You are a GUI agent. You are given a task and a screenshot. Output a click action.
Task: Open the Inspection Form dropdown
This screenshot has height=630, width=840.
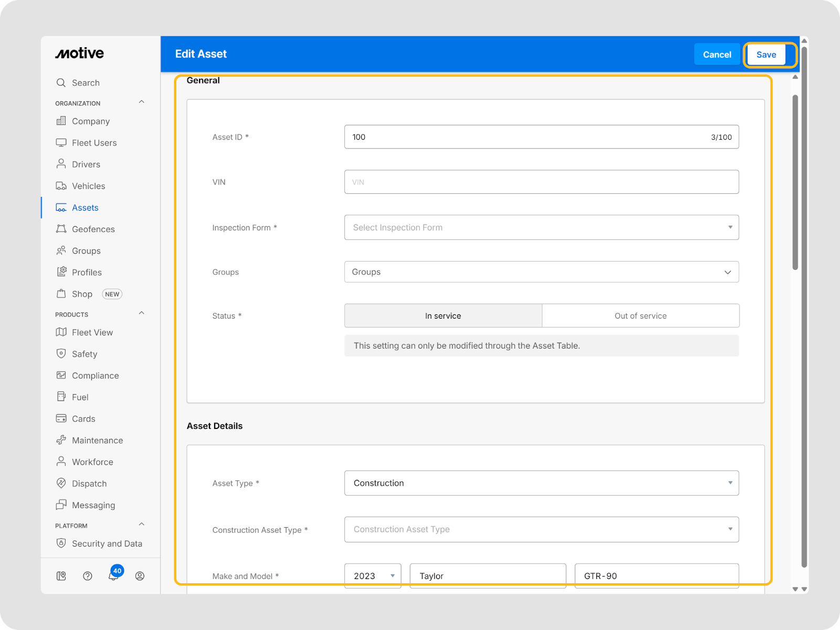coord(541,227)
